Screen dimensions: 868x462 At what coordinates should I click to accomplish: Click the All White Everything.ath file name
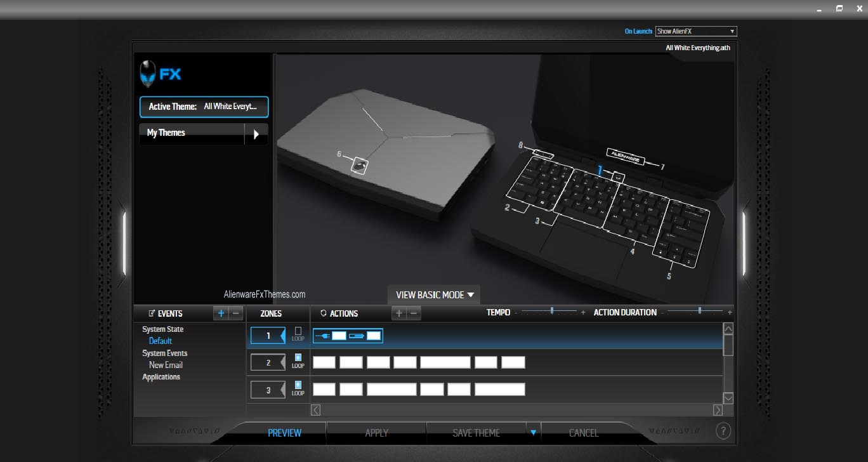coord(698,48)
